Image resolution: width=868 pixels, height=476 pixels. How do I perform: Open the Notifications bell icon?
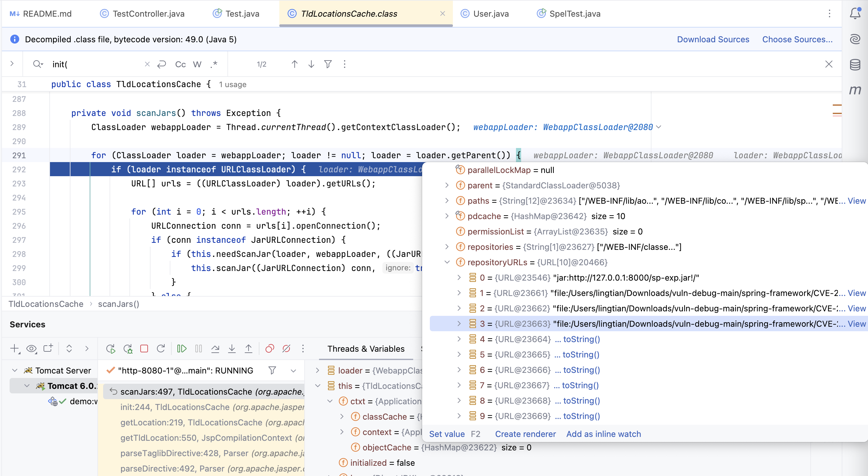855,13
